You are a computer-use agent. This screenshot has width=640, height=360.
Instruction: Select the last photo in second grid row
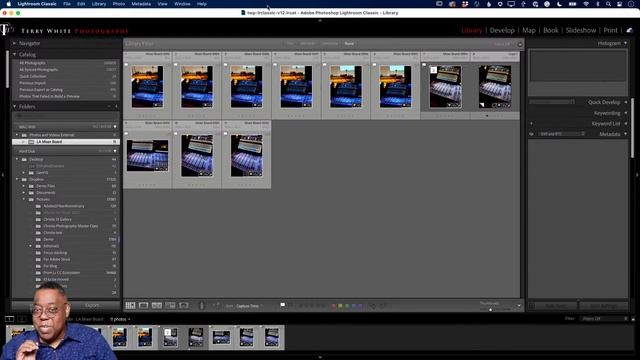pos(247,156)
